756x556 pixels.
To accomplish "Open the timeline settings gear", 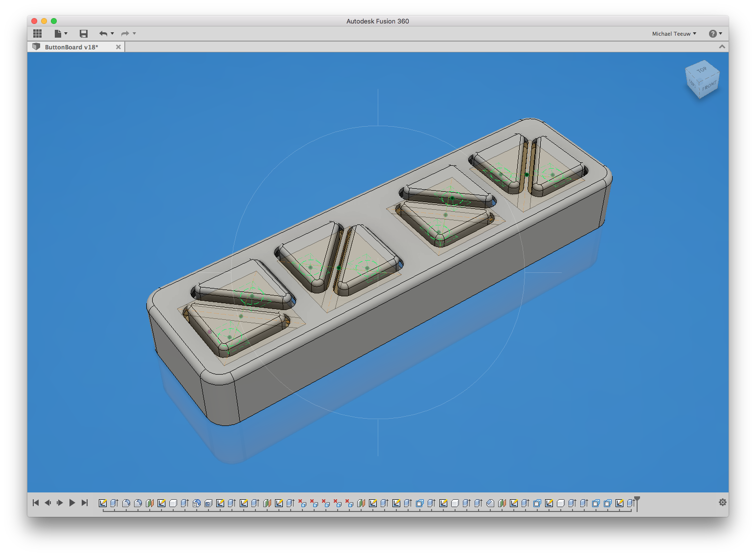I will point(722,502).
